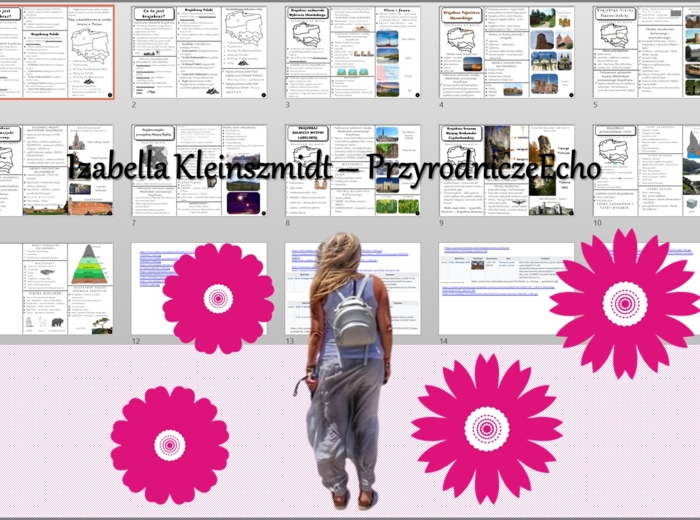Click slide number label '14'
Image resolution: width=700 pixels, height=520 pixels.
click(x=443, y=341)
